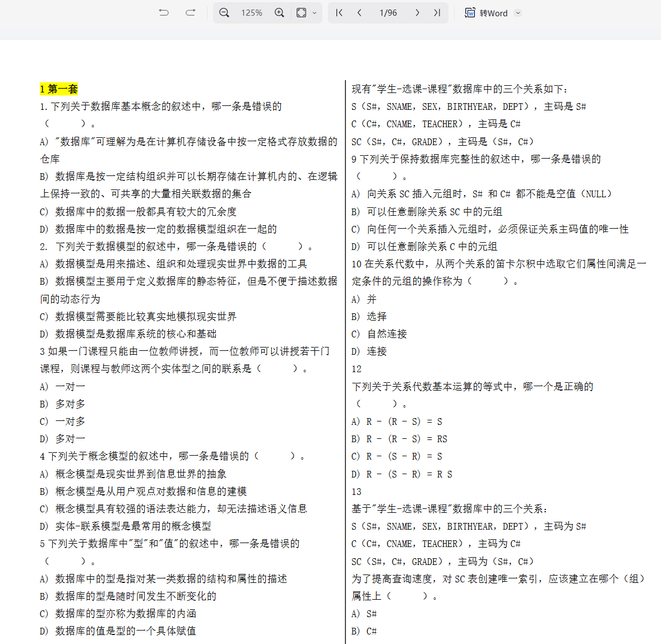Click option 'A) R - (R - S) = S'
Viewport: 661px width, 644px height.
(397, 421)
